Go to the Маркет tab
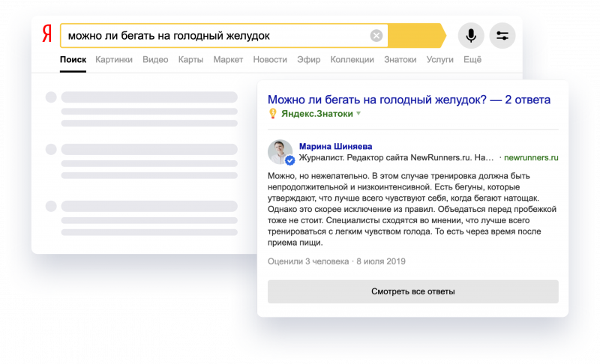This screenshot has width=600, height=364. pos(228,60)
